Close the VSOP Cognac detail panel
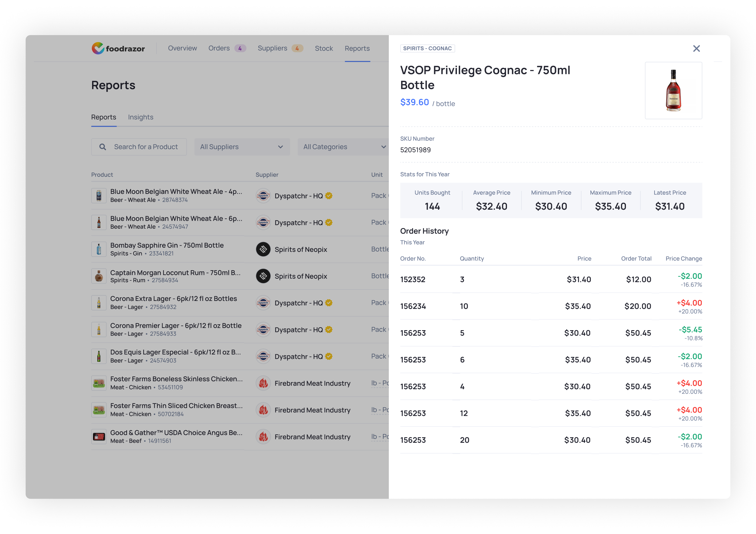The width and height of the screenshot is (756, 534). tap(696, 49)
